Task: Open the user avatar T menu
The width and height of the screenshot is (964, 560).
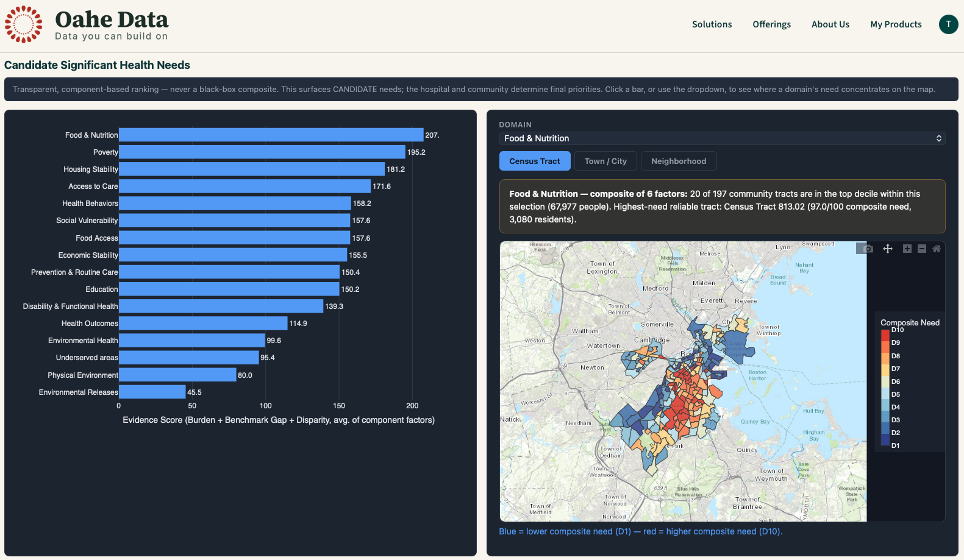Action: coord(948,24)
